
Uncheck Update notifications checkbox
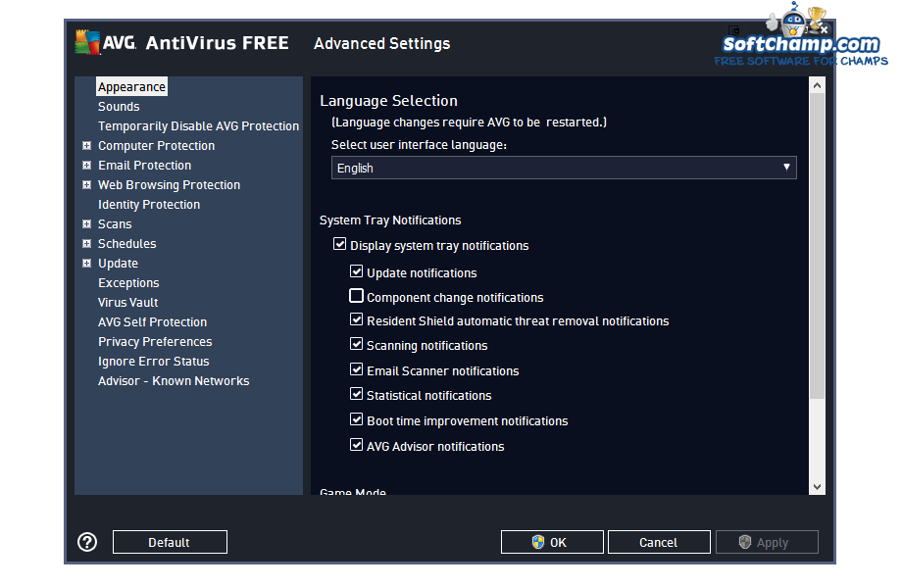tap(357, 271)
